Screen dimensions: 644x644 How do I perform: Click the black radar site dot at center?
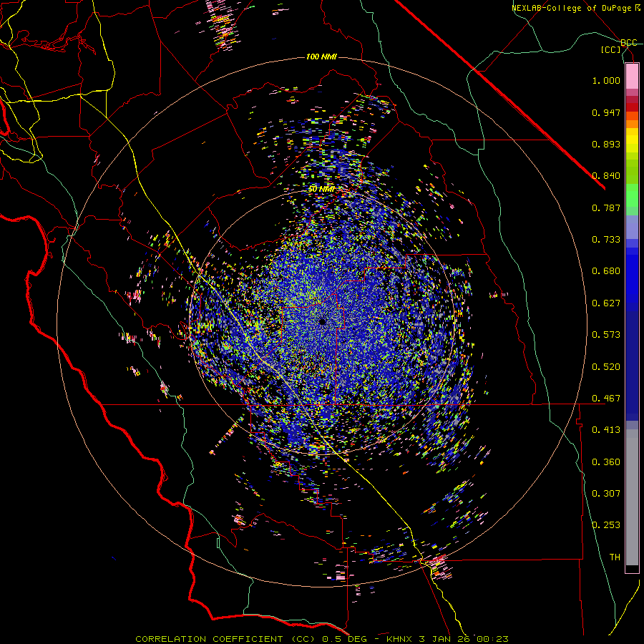click(323, 322)
